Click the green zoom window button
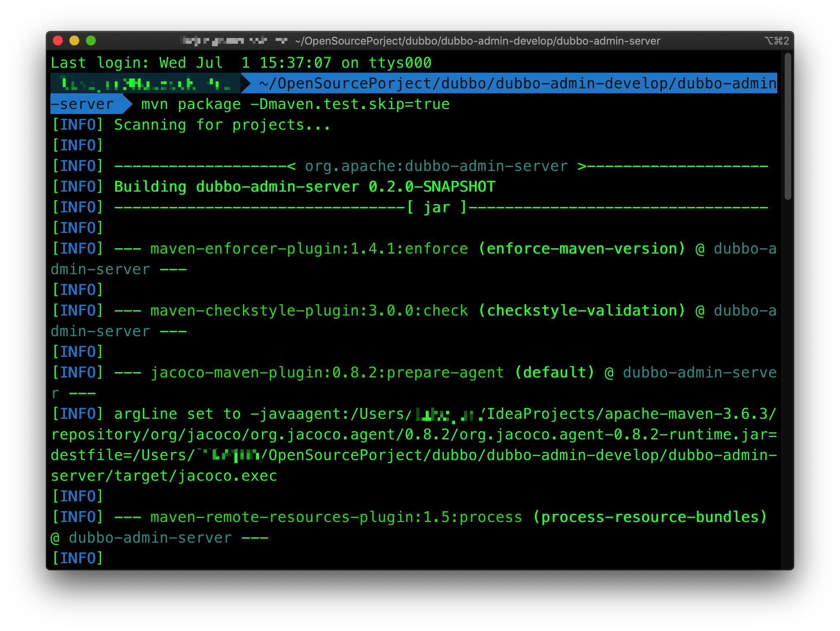Viewport: 840px width, 631px height. 91,40
